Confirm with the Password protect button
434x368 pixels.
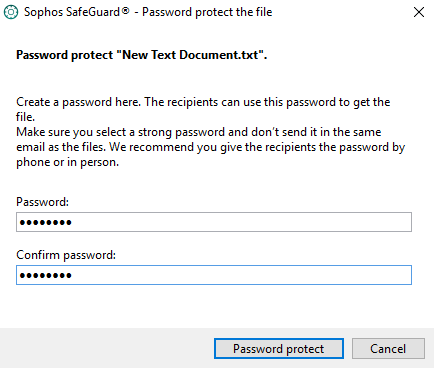[279, 349]
